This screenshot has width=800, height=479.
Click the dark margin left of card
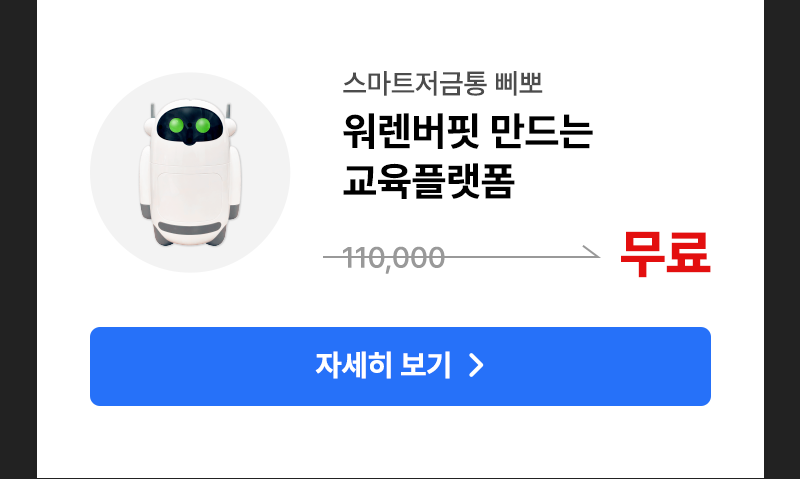pos(18,239)
